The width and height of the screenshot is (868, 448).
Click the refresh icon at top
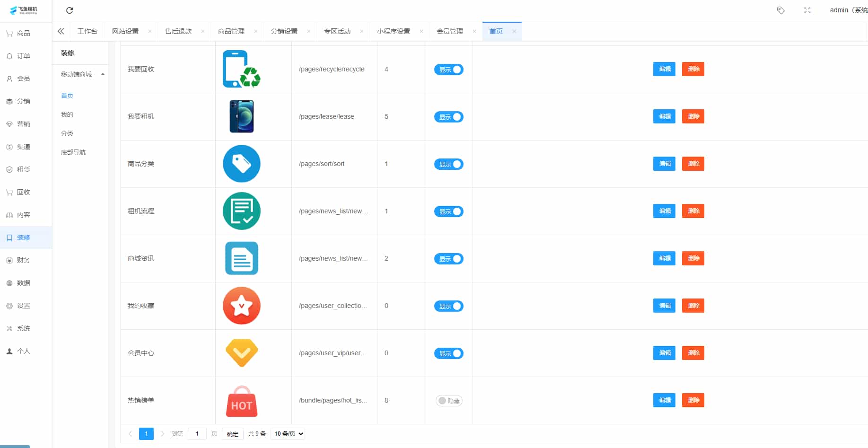70,10
